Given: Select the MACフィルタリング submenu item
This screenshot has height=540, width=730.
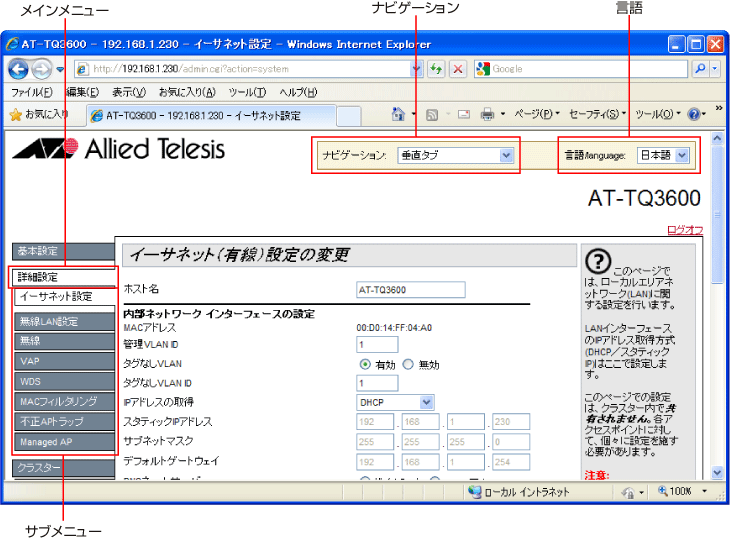Looking at the screenshot, I should [x=65, y=402].
